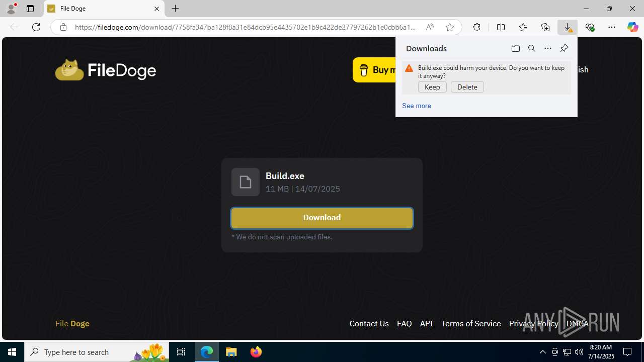Pin the Downloads panel

(x=564, y=48)
